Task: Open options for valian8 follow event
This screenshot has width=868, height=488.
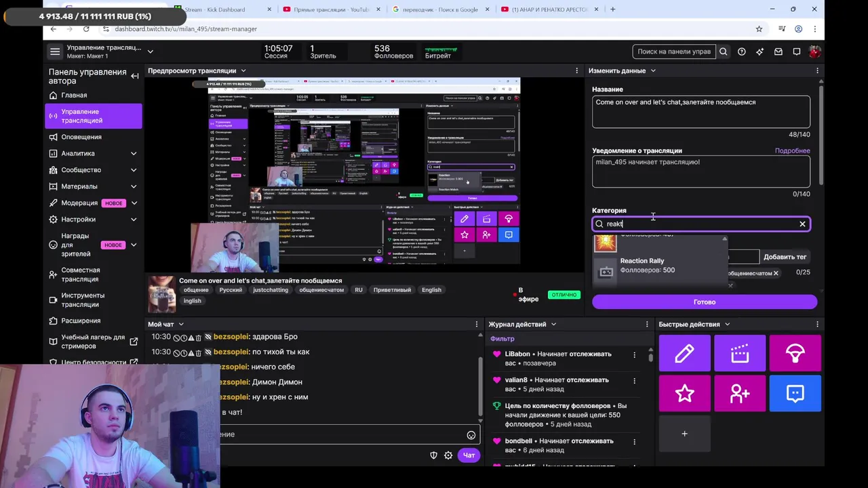Action: [634, 380]
